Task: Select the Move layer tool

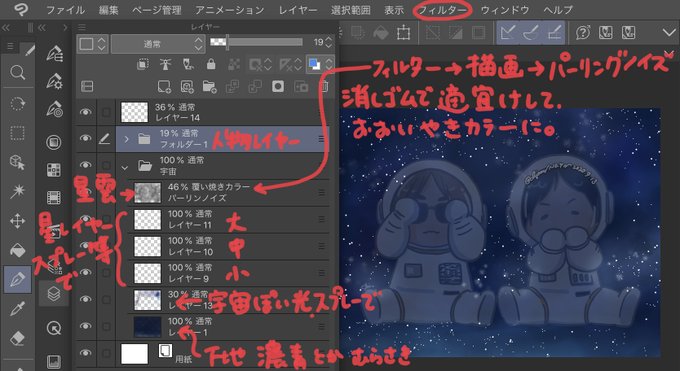Action: click(17, 221)
